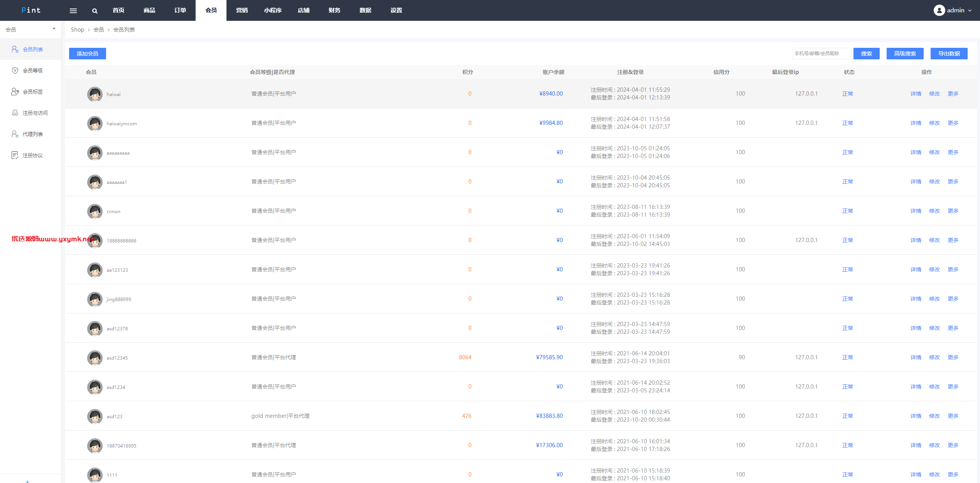Click the admin user avatar icon

(939, 10)
